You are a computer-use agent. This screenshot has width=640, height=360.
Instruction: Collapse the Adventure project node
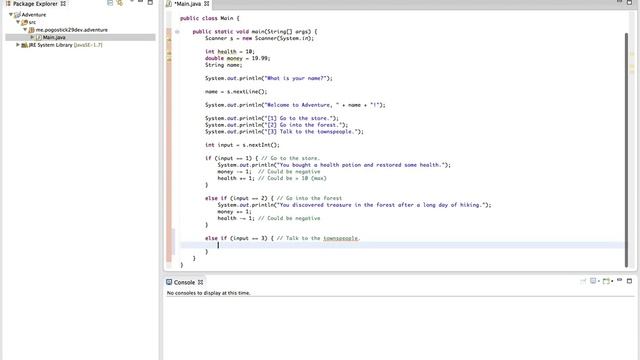11,14
